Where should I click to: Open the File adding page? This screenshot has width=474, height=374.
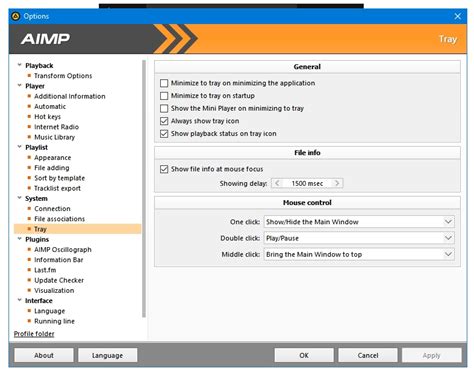click(52, 168)
